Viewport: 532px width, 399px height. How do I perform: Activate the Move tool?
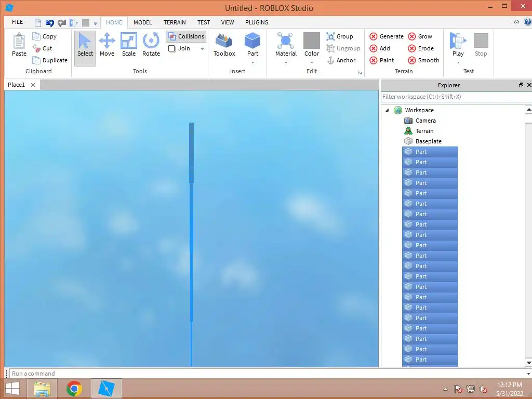[x=107, y=45]
